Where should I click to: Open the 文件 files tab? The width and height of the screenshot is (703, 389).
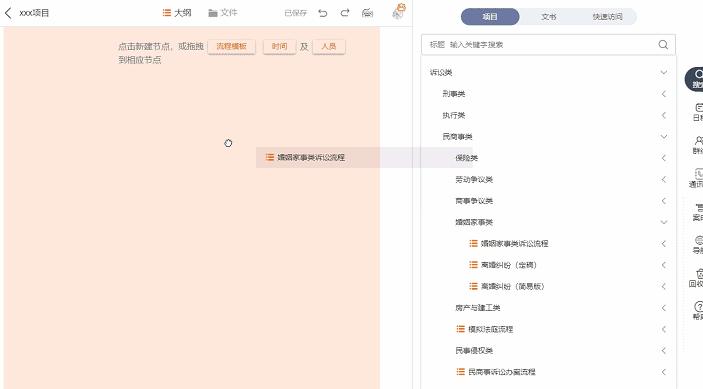[223, 13]
